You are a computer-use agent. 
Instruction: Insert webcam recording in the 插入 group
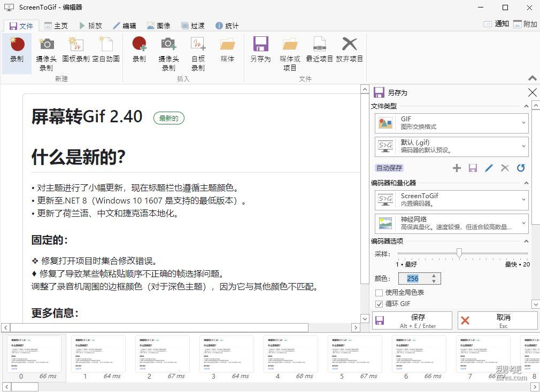pos(169,53)
